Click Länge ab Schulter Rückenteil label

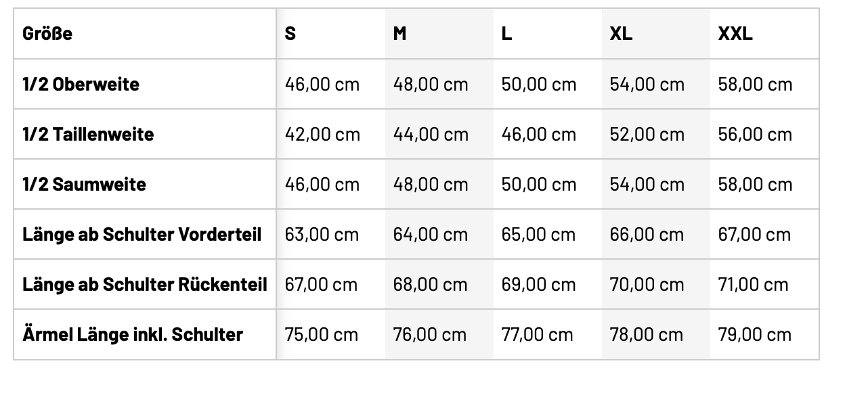tap(144, 284)
